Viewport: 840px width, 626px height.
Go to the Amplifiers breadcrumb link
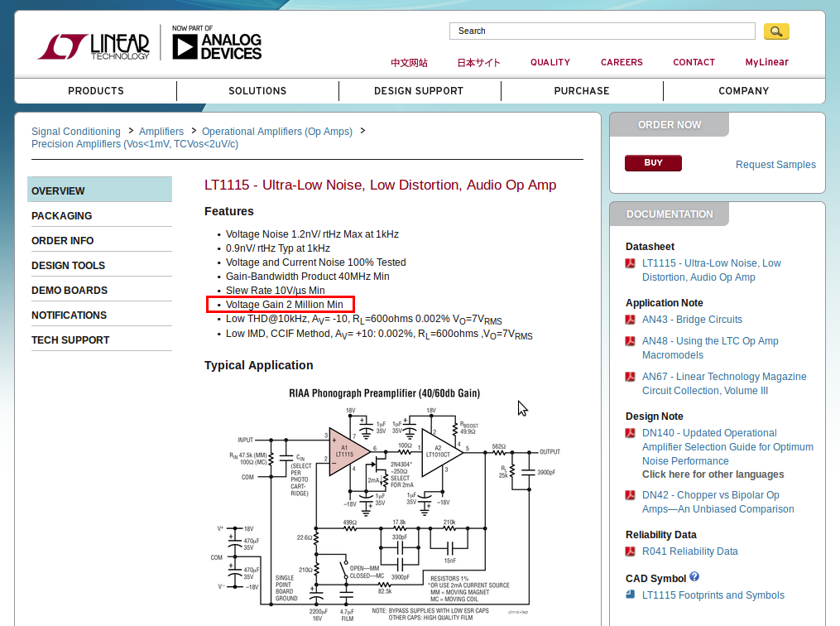(x=161, y=132)
